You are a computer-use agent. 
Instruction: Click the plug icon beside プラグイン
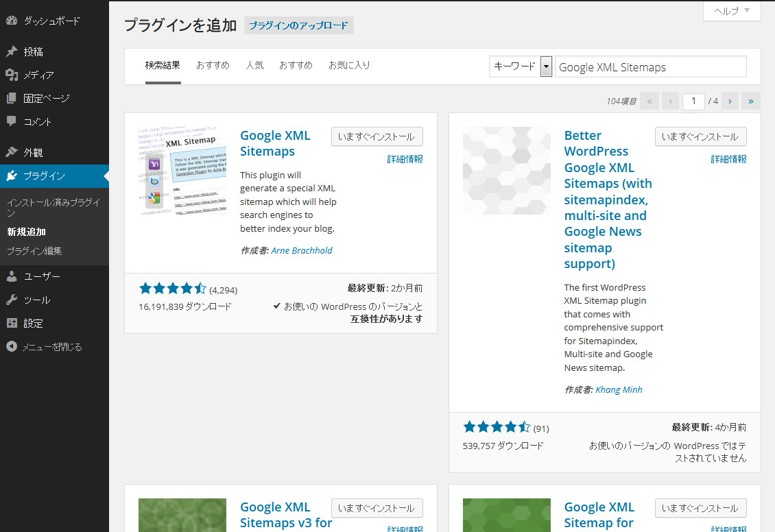coord(12,176)
